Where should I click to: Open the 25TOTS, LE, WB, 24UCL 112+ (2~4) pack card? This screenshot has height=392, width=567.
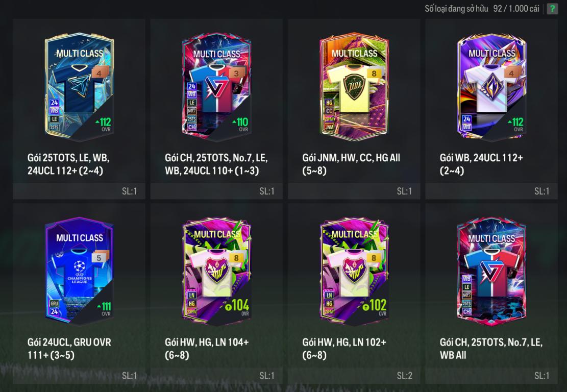(79, 109)
